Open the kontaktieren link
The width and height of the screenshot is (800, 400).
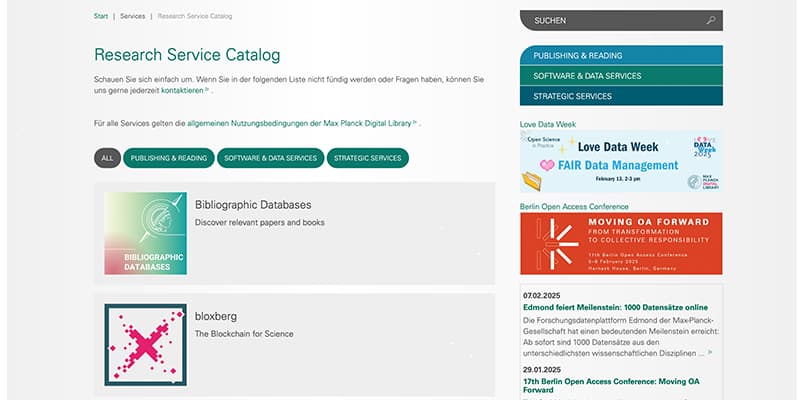point(182,90)
